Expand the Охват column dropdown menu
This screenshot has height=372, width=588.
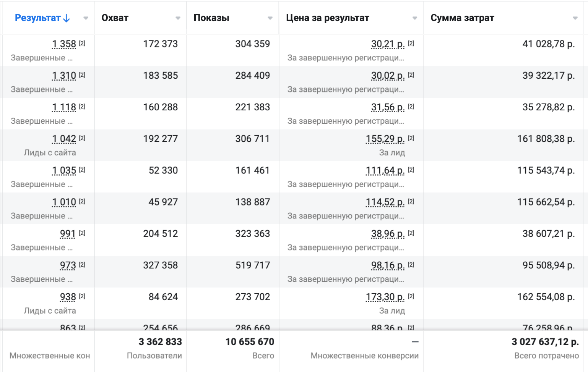[178, 18]
